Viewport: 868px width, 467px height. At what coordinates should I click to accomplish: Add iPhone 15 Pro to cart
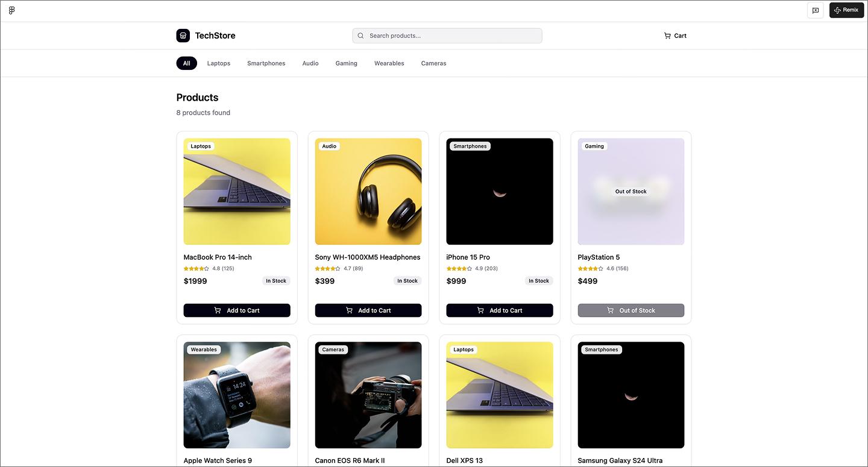500,310
